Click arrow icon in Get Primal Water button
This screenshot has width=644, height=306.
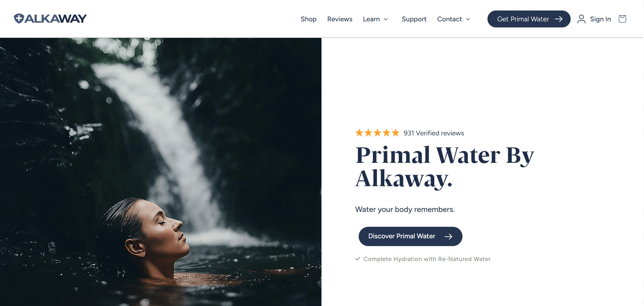click(x=558, y=19)
